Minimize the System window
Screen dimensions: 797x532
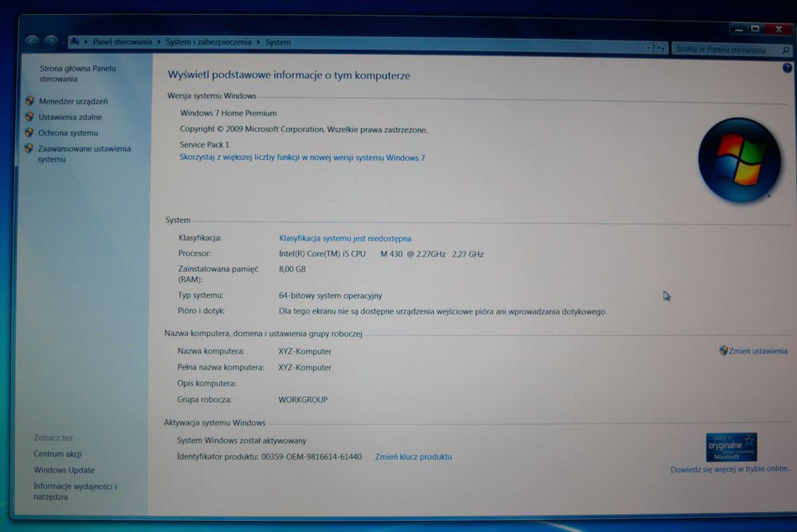pyautogui.click(x=739, y=29)
